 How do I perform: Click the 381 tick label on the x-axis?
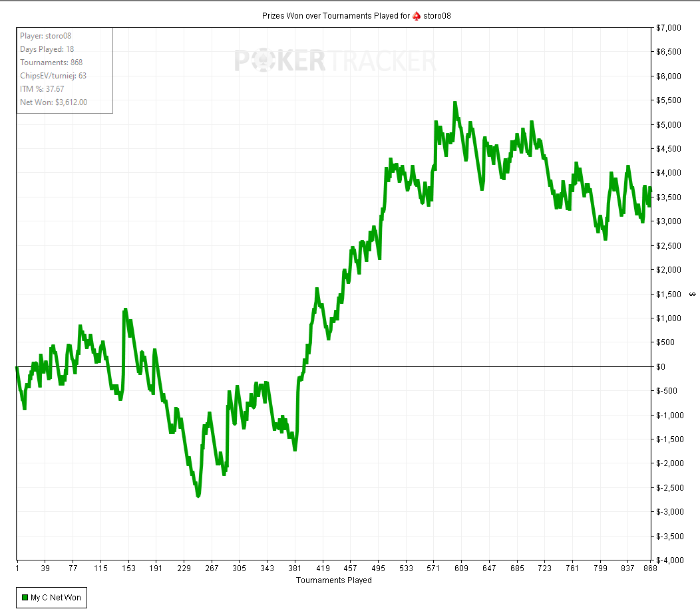click(x=295, y=569)
